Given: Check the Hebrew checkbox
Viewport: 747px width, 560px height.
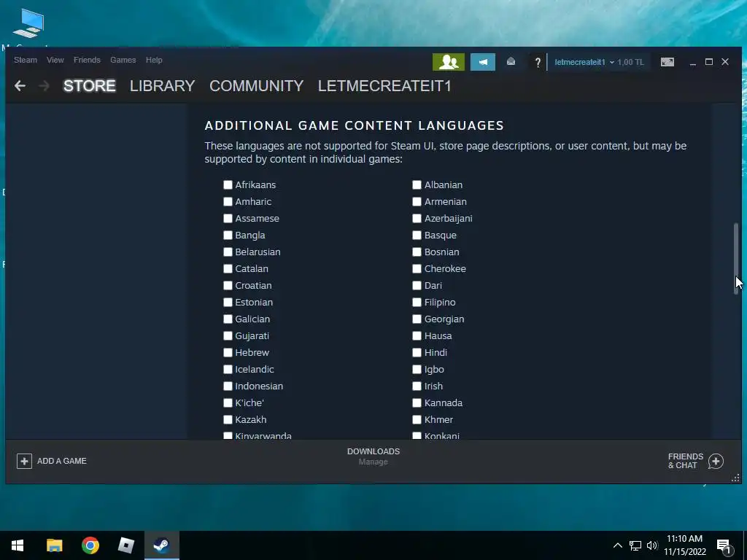Looking at the screenshot, I should [228, 352].
